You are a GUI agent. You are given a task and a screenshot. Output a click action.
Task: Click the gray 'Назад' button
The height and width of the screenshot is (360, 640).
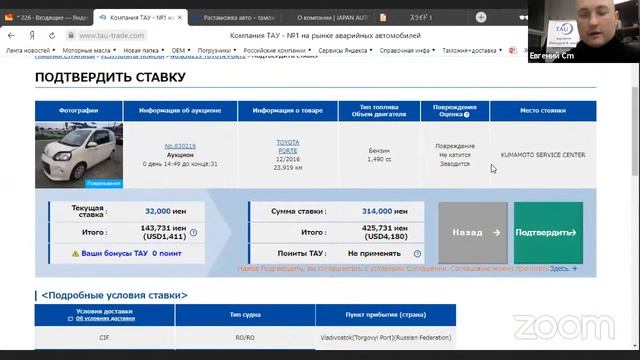[x=473, y=233]
